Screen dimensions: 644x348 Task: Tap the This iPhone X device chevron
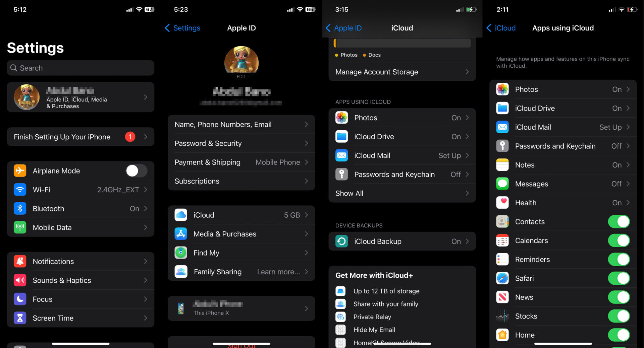[x=306, y=308]
